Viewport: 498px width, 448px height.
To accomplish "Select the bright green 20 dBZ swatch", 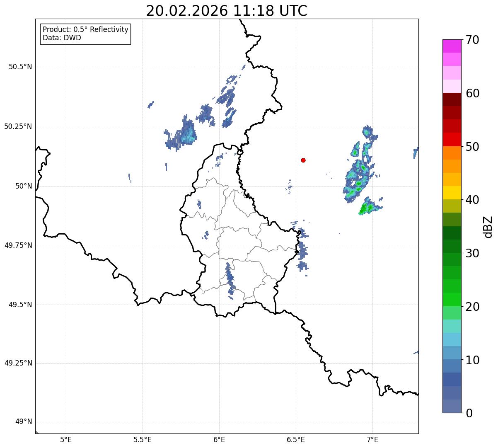I will [x=452, y=299].
